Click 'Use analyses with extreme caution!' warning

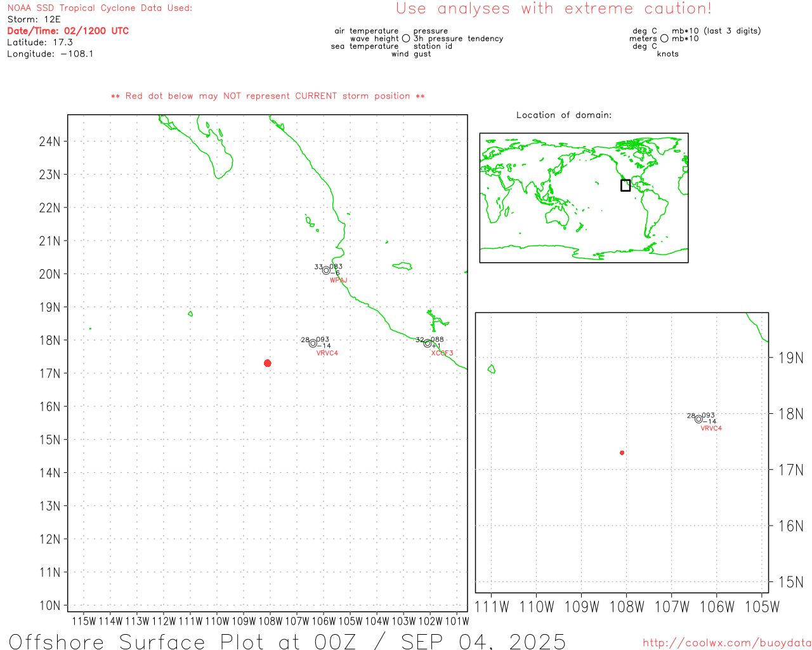[x=554, y=9]
